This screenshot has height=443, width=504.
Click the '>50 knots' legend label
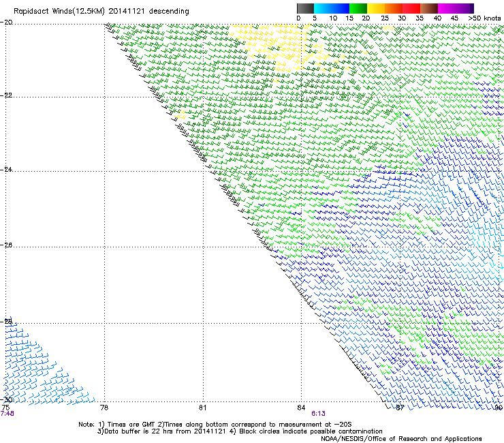click(484, 18)
